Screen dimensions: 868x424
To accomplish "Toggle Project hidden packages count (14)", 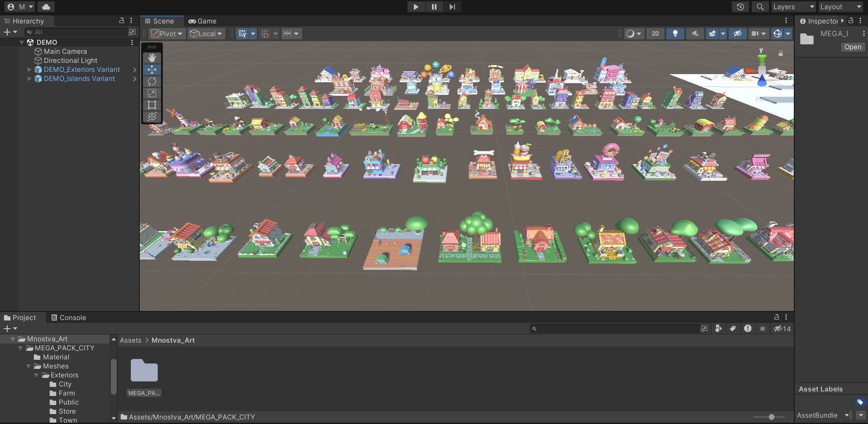I will click(782, 329).
